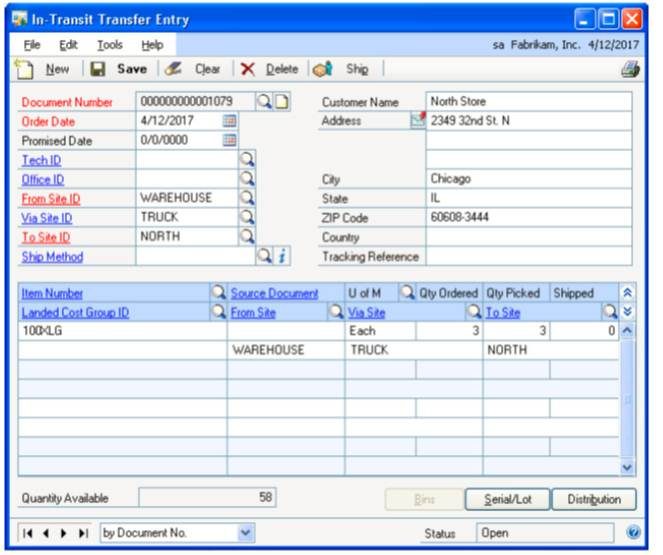Open the To Site ID lookup magnifier
This screenshot has width=663, height=555.
coord(247,236)
